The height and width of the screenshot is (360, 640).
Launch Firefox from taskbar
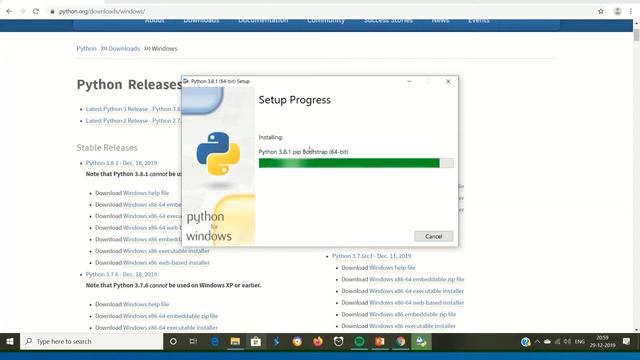coord(318,341)
